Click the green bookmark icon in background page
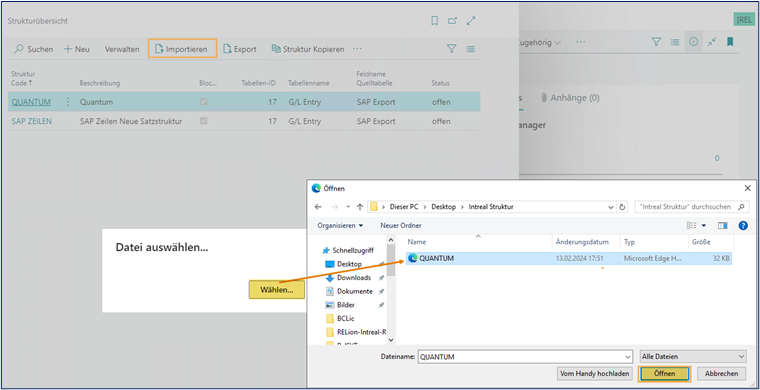760x390 pixels. [x=729, y=42]
